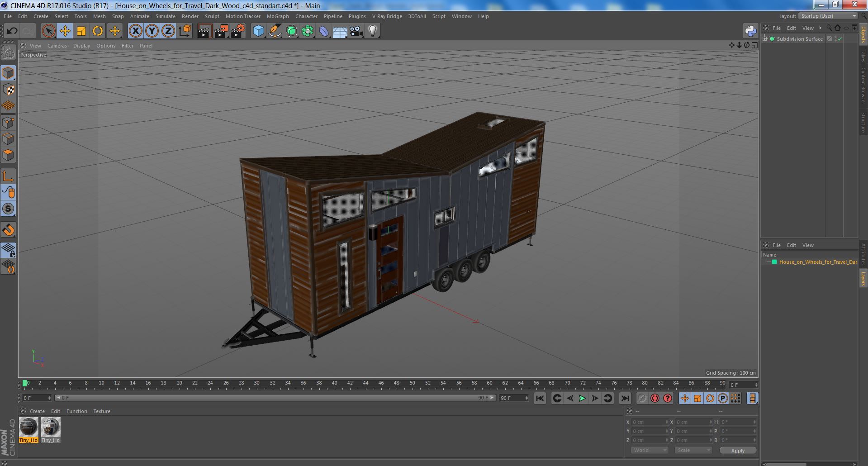Toggle coordinate system icon
The image size is (868, 466).
pos(185,31)
